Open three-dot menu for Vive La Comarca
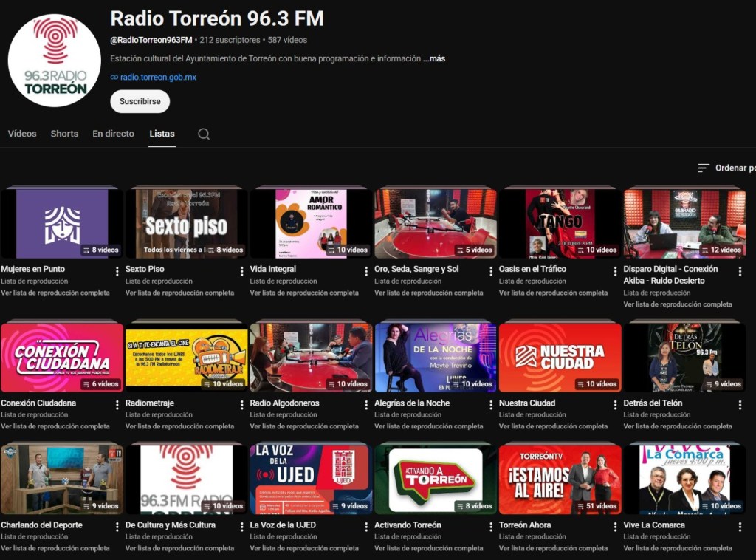 740,527
